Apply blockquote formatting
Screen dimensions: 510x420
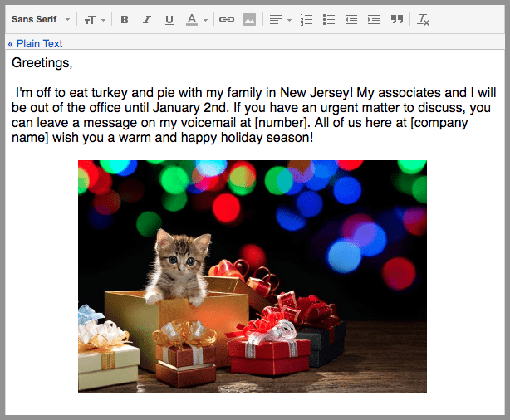pos(397,19)
